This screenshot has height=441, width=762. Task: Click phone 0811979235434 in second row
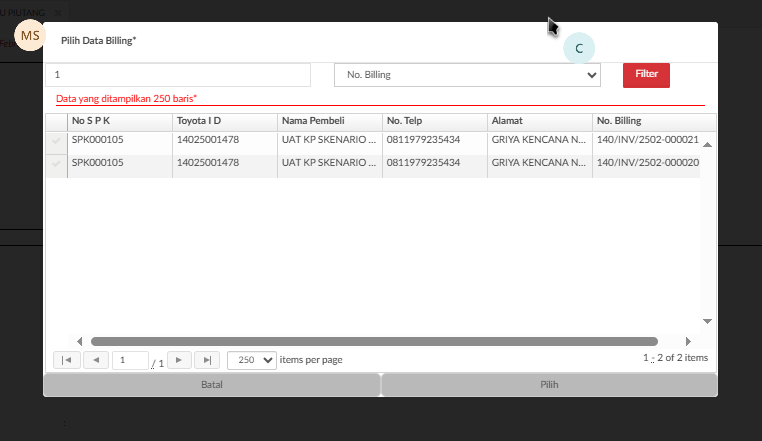(423, 163)
